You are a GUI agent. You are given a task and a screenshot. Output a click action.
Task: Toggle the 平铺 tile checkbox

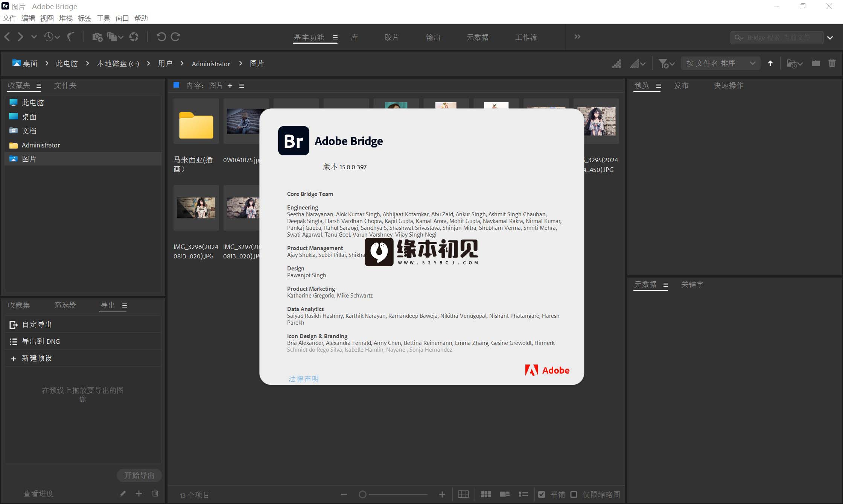click(542, 494)
